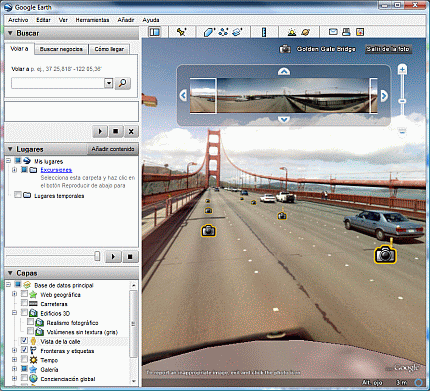The width and height of the screenshot is (430, 391).
Task: Pan panorama left with arrow
Action: (183, 95)
